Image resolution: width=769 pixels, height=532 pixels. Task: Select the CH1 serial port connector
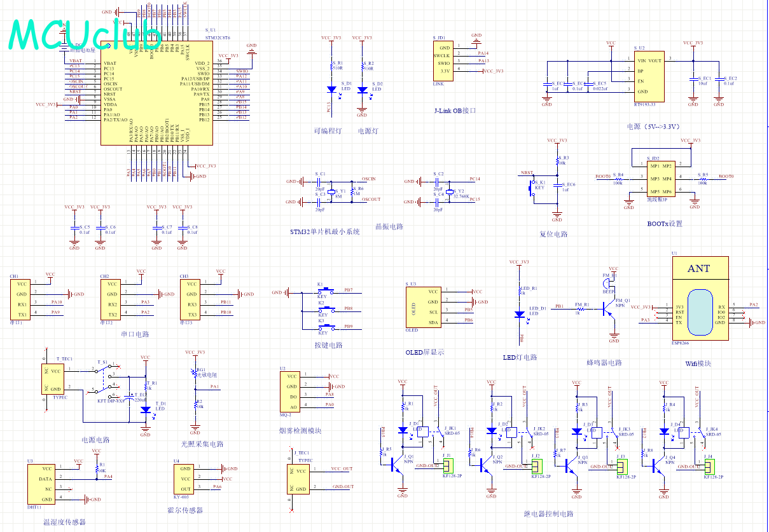[21, 299]
